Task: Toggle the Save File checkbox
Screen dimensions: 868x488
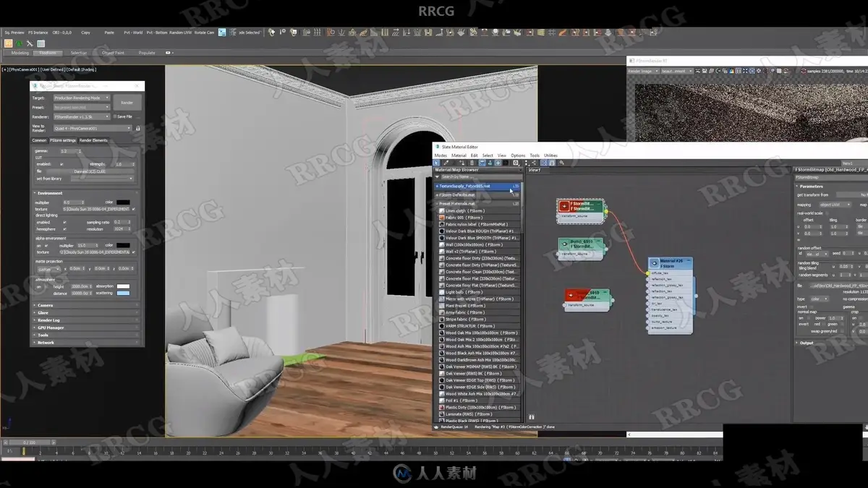Action: tap(115, 116)
